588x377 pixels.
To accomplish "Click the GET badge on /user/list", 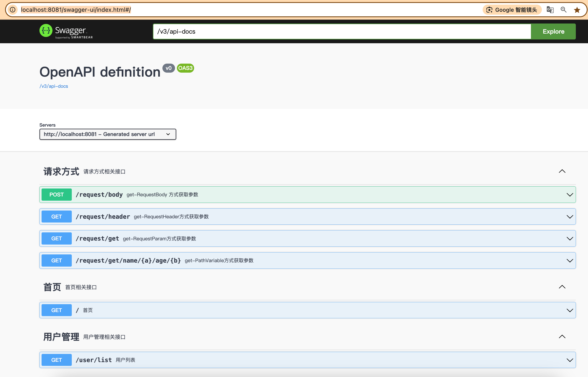I will (x=56, y=360).
